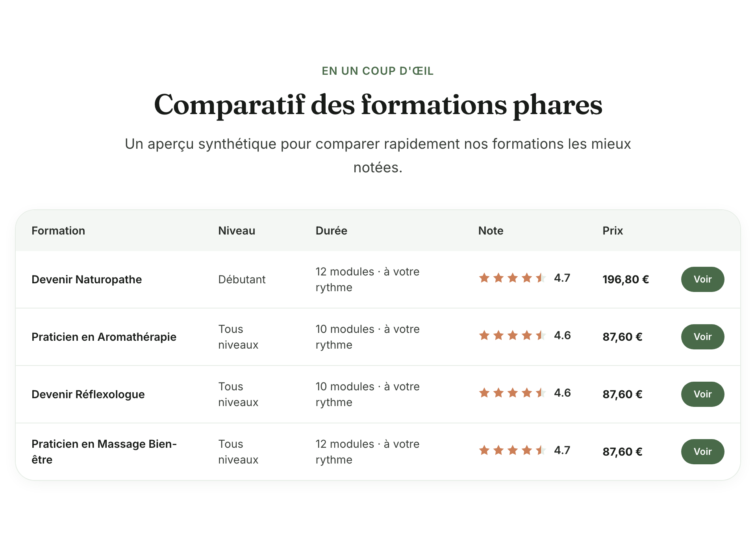
Task: Open the Devenir Naturopathe formation title
Action: point(87,279)
